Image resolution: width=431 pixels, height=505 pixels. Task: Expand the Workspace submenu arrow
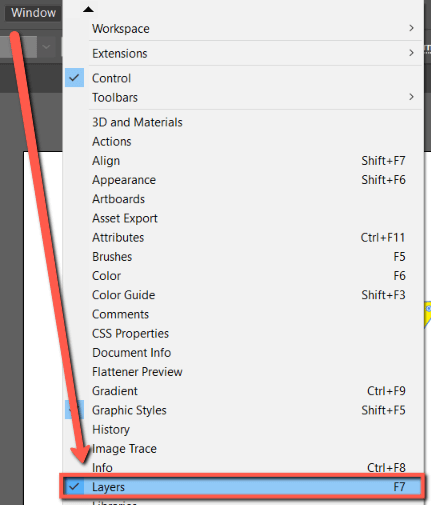click(x=411, y=28)
